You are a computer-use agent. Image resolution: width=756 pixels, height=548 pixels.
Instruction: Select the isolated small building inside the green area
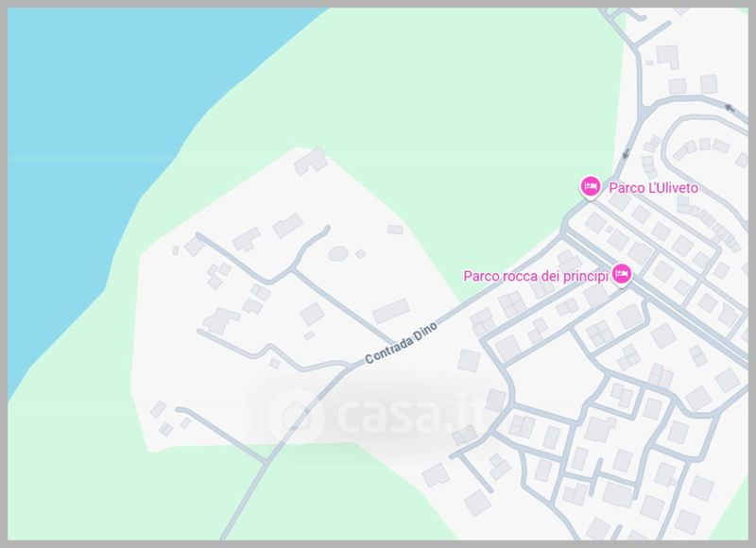click(x=395, y=230)
